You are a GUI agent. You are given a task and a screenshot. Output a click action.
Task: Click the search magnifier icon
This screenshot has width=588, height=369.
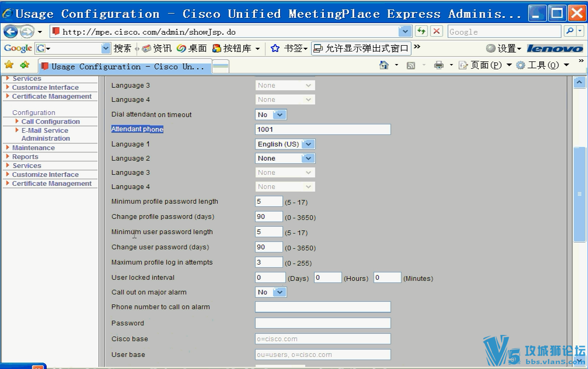tap(570, 31)
